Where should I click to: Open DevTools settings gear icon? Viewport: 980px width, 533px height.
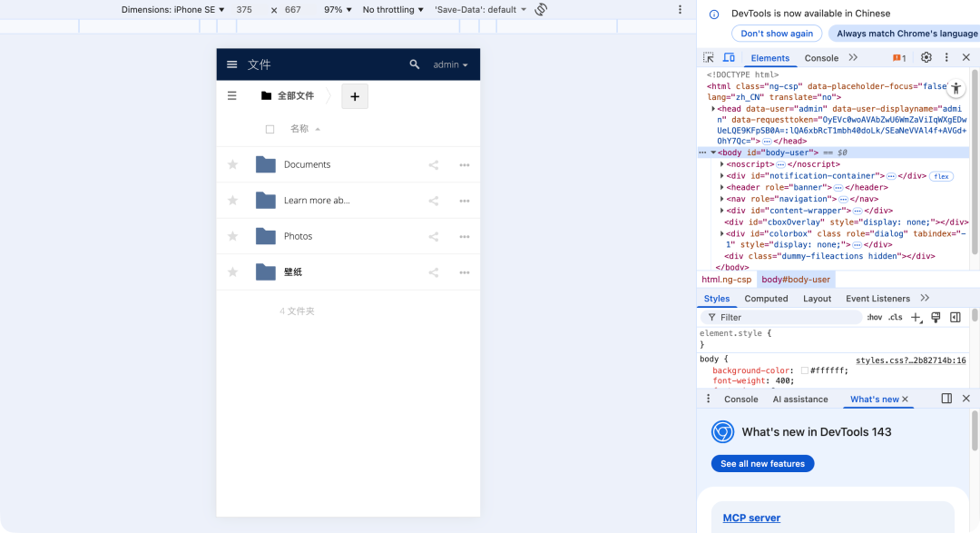coord(926,57)
